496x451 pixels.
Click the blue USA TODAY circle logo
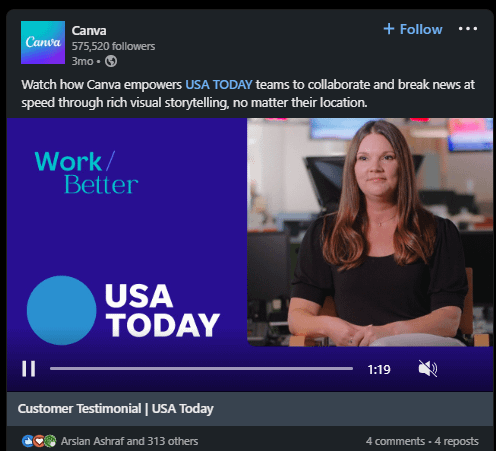(61, 310)
